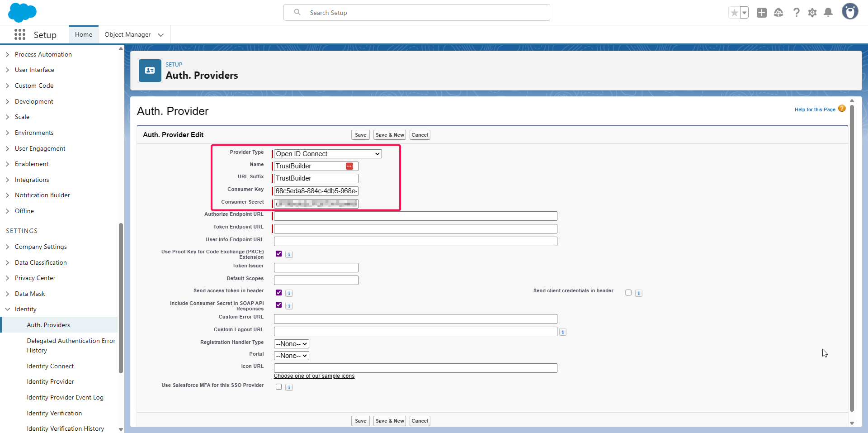Click the PKCE Extension info icon
This screenshot has width=868, height=433.
point(289,254)
